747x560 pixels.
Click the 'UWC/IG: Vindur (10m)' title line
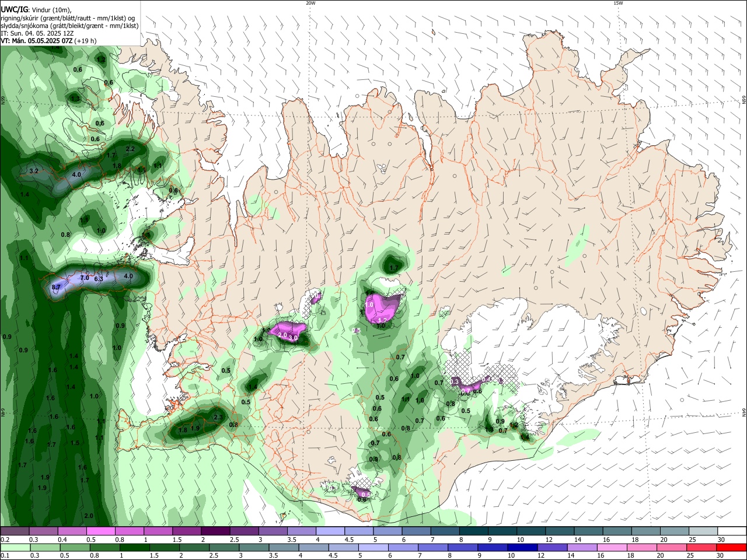pos(36,10)
